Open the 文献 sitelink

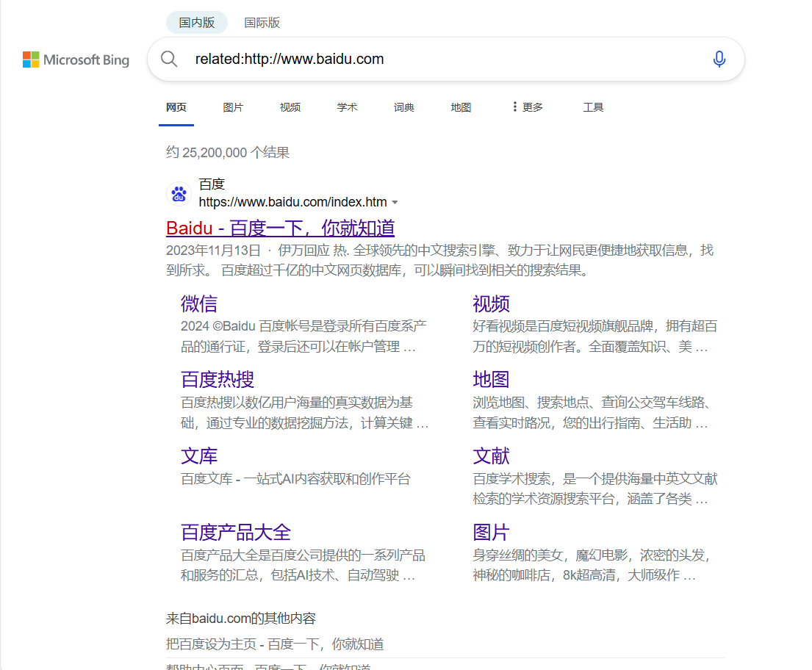point(491,456)
